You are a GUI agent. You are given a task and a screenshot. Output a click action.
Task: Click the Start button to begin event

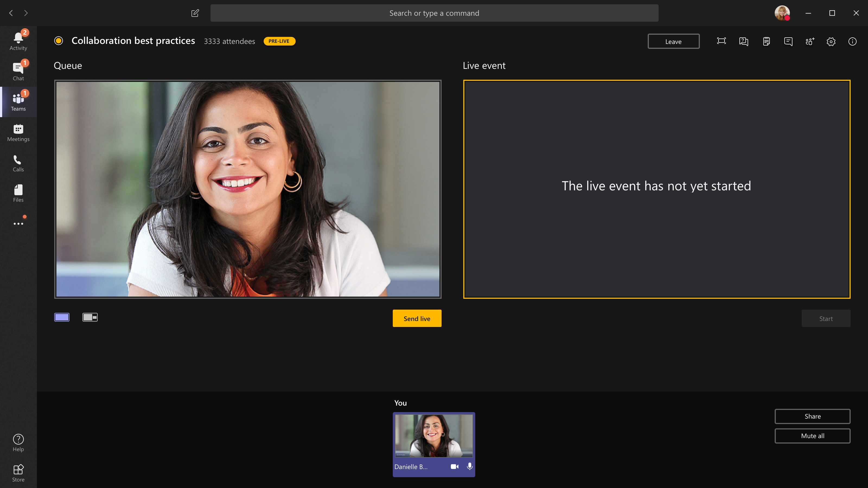pyautogui.click(x=826, y=318)
